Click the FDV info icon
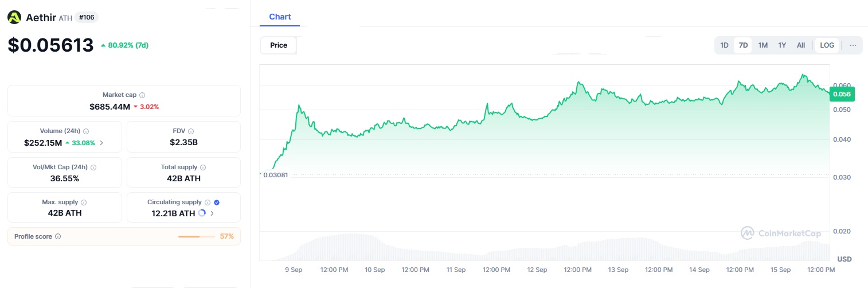 click(191, 131)
